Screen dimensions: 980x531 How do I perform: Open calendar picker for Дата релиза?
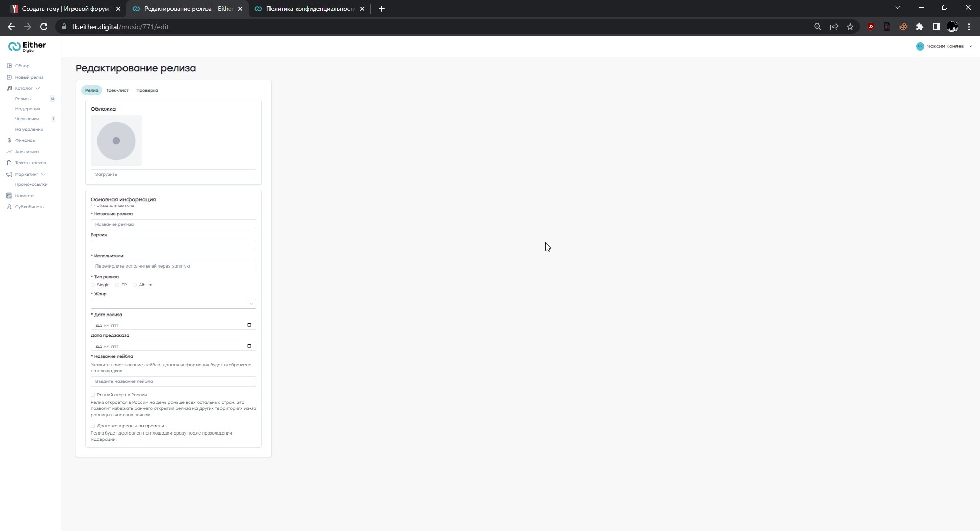(249, 325)
